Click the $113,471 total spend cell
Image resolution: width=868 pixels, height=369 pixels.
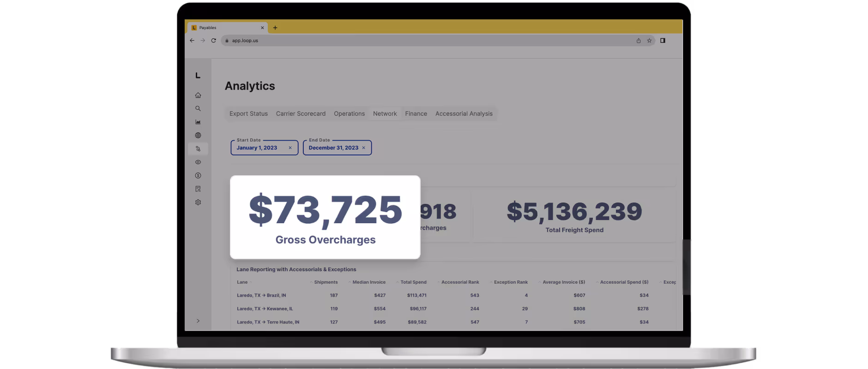[416, 296]
